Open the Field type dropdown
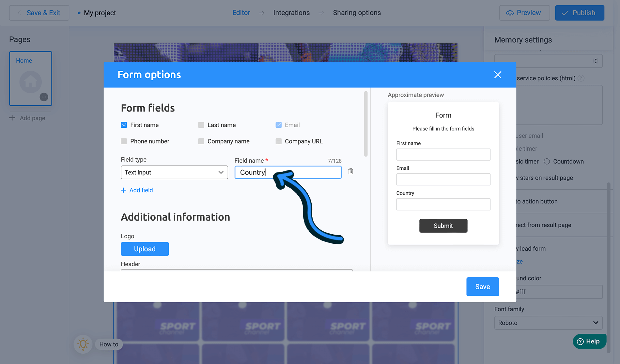This screenshot has width=620, height=364. point(174,172)
